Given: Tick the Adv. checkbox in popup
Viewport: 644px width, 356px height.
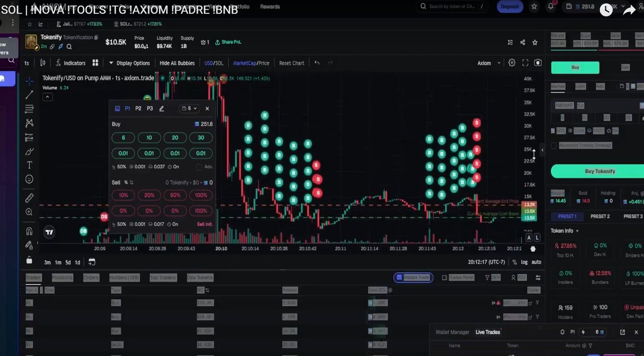Looking at the screenshot, I should 199,167.
